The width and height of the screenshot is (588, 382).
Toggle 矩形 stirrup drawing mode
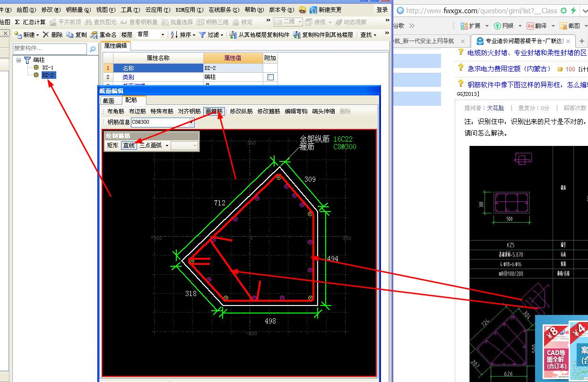pyautogui.click(x=112, y=145)
